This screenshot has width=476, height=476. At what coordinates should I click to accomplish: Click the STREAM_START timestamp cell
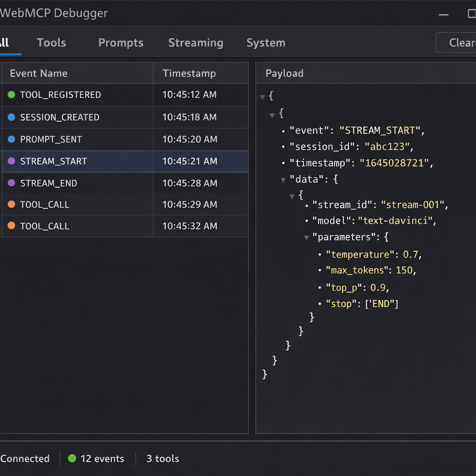point(189,161)
